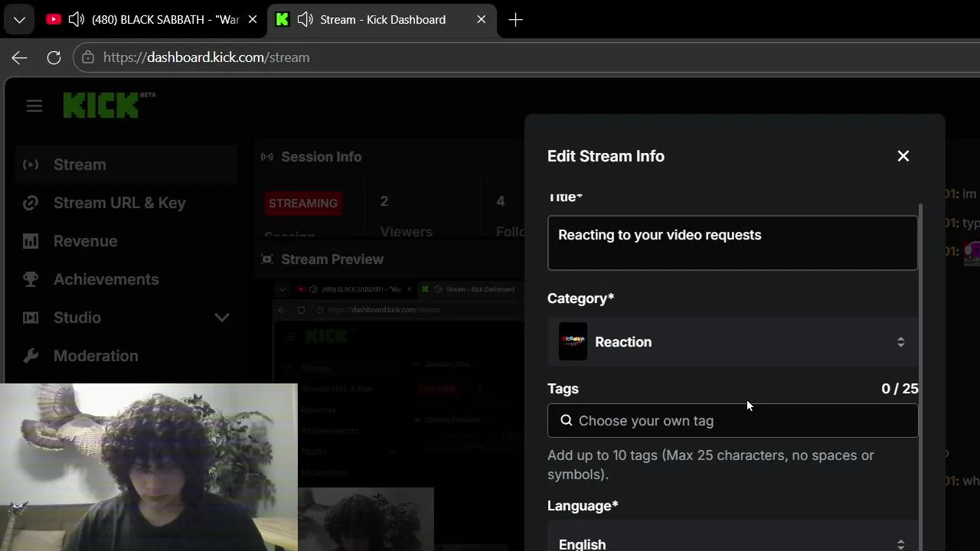Click the Stream Preview capture icon
Screen dimensions: 980x551
266,259
